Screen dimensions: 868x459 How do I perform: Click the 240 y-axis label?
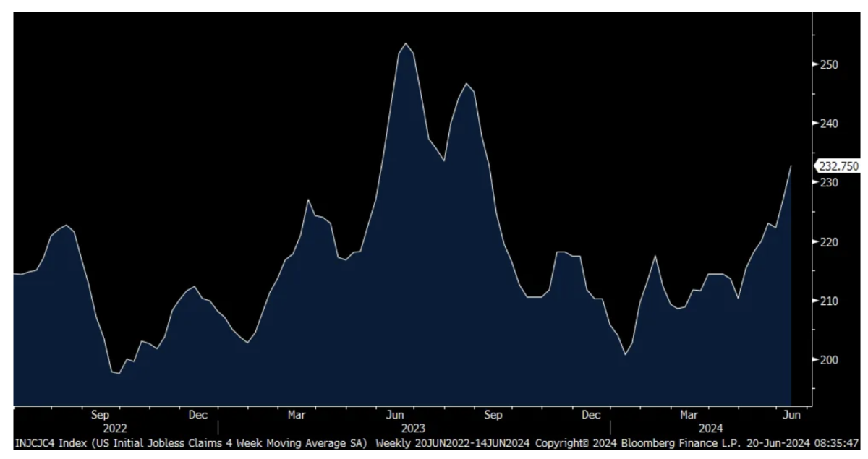click(x=829, y=124)
